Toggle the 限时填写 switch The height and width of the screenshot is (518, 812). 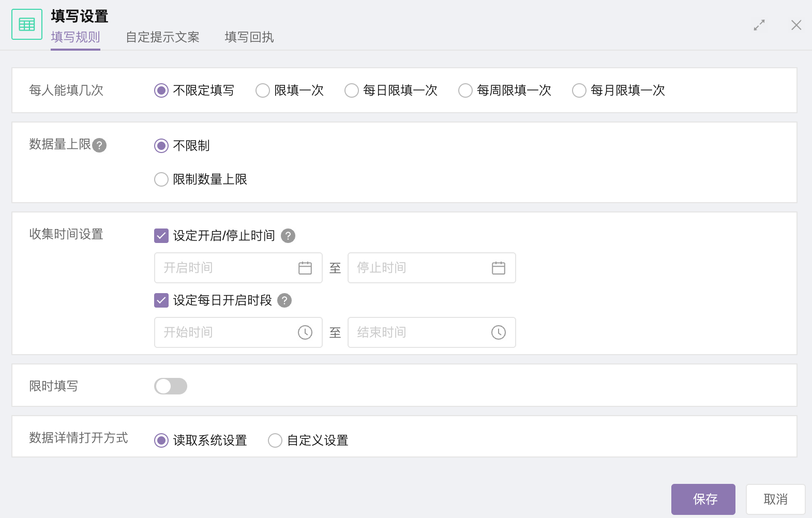[x=171, y=386]
